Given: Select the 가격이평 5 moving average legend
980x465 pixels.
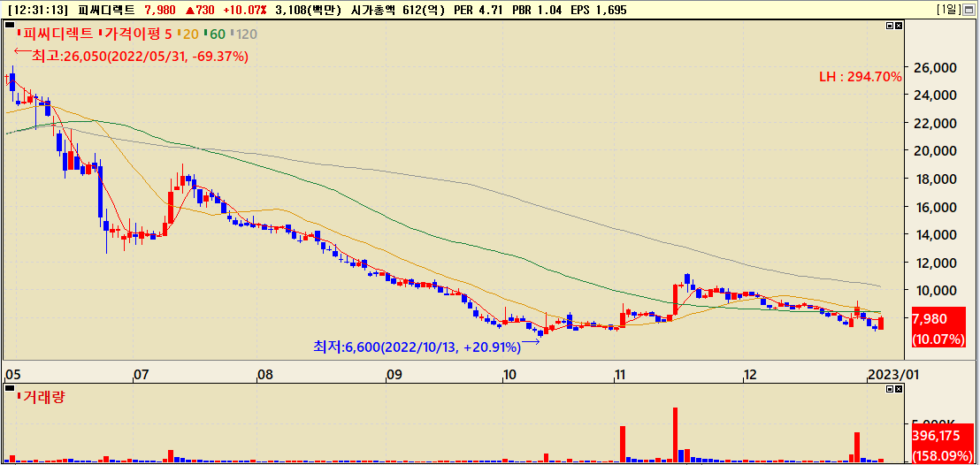Looking at the screenshot, I should pyautogui.click(x=135, y=34).
